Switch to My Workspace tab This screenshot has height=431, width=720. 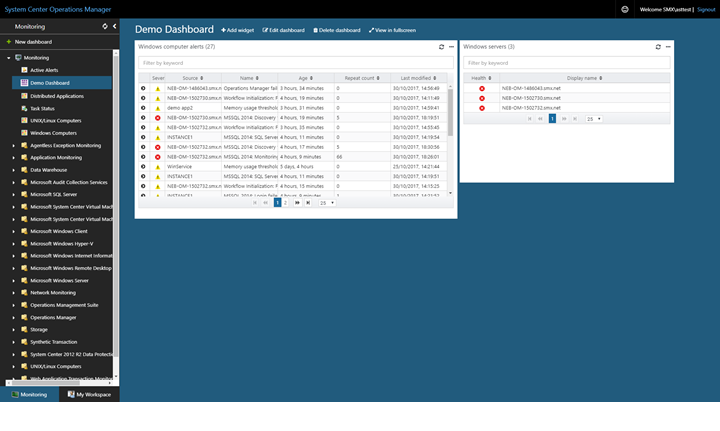coord(89,395)
